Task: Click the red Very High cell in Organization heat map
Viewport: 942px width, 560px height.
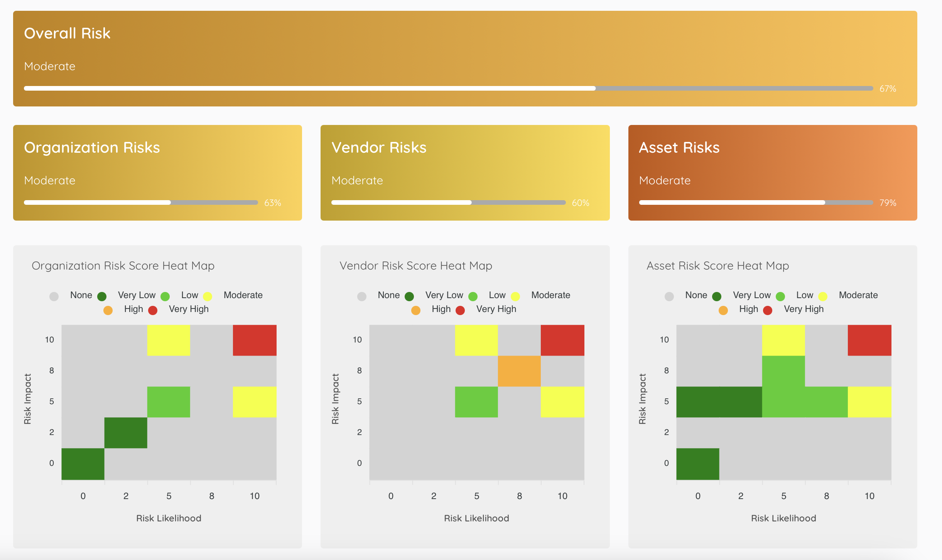Action: point(255,339)
